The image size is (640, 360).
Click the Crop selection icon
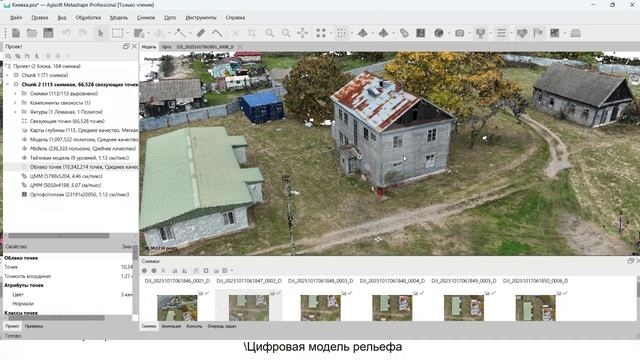251,33
